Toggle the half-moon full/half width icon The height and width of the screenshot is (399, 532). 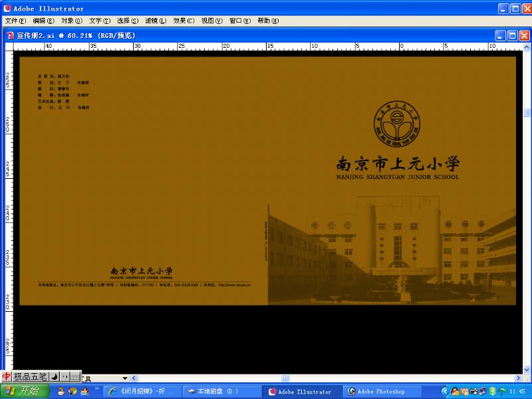(x=55, y=376)
